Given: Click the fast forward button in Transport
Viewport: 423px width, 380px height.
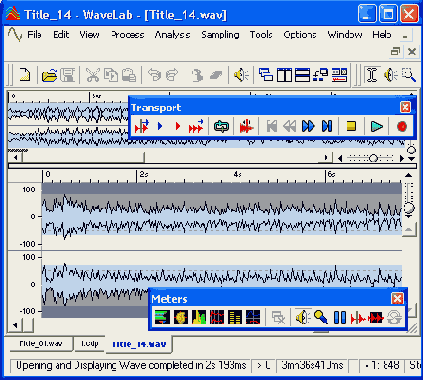Looking at the screenshot, I should coord(308,126).
